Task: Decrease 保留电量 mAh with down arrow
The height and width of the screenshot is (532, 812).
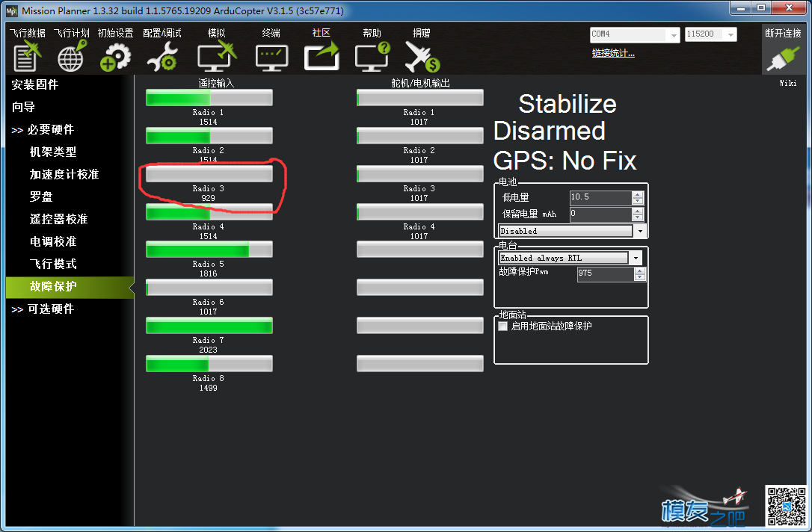Action: coord(638,217)
